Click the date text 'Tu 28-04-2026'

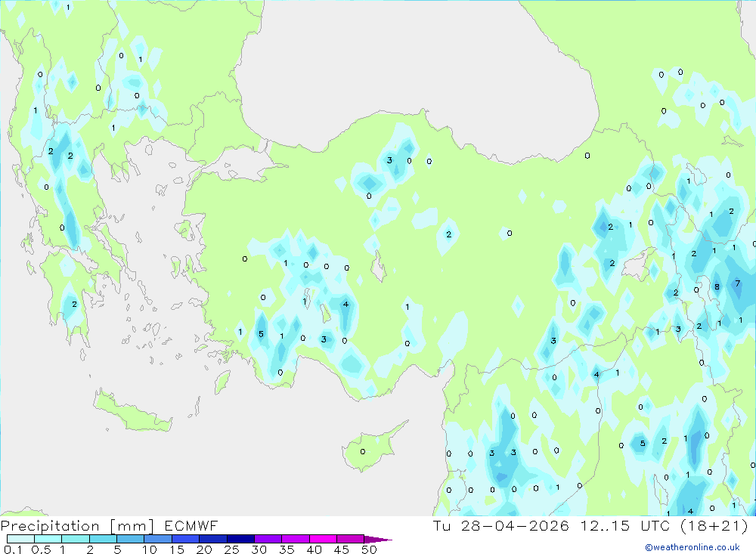500,525
